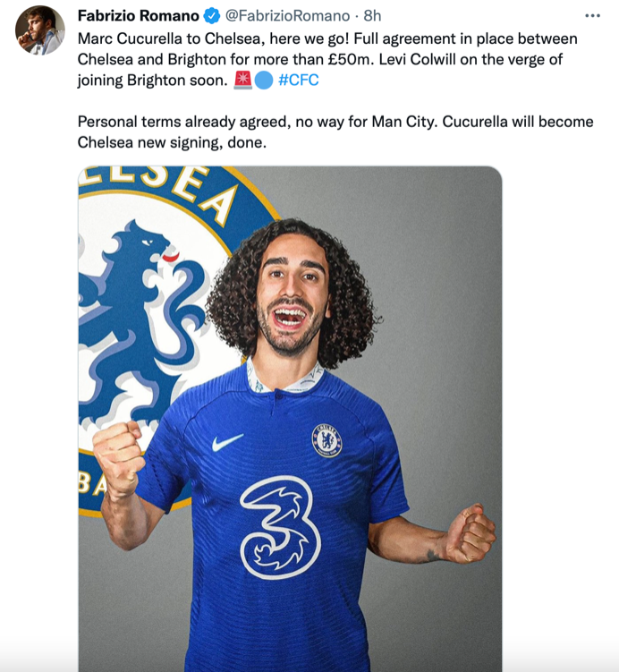Viewport: 619px width, 672px height.
Task: Click the Nike swoosh on the jersey
Action: click(227, 442)
